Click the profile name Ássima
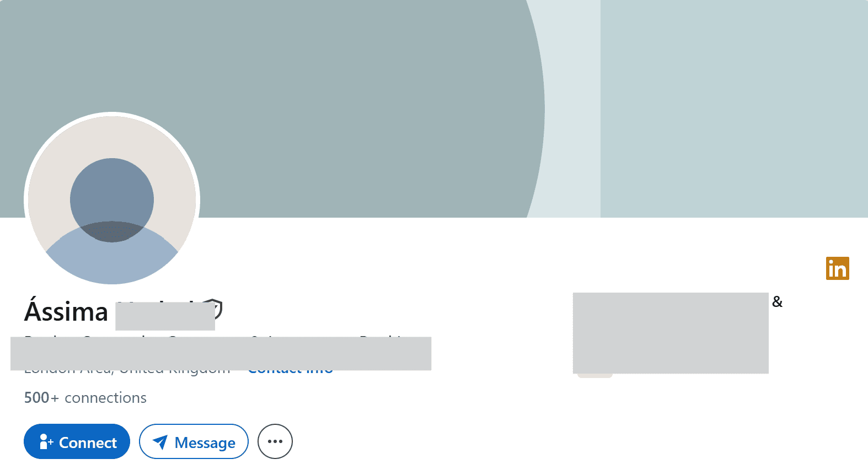Screen dimensions: 868x475 66,311
